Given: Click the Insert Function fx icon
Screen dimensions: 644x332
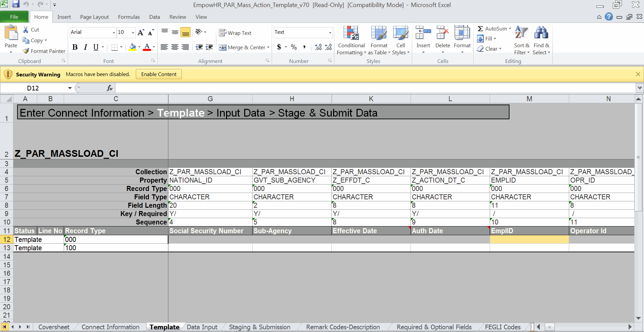Looking at the screenshot, I should (109, 88).
